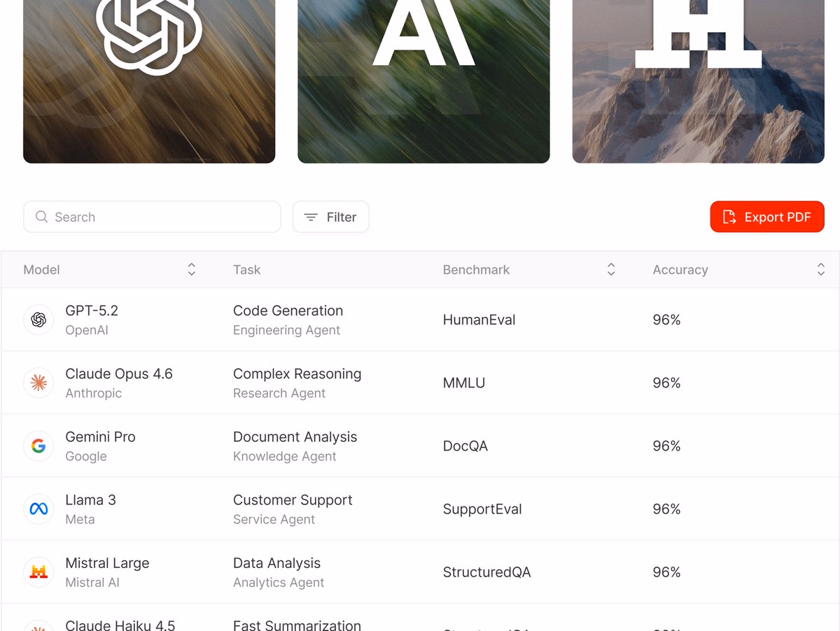
Task: Click the Google logo beside Gemini Pro
Action: [x=38, y=446]
